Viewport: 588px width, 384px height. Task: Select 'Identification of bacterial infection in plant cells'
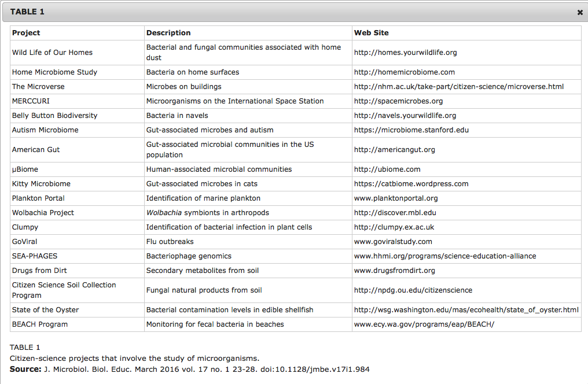[229, 227]
